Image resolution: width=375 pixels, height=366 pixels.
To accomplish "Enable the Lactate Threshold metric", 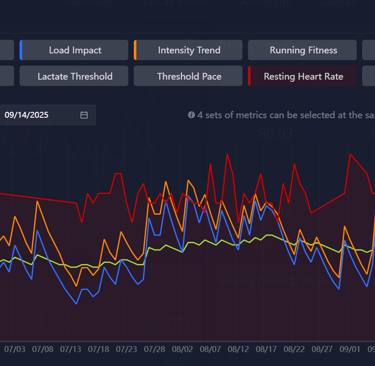I will pyautogui.click(x=74, y=76).
